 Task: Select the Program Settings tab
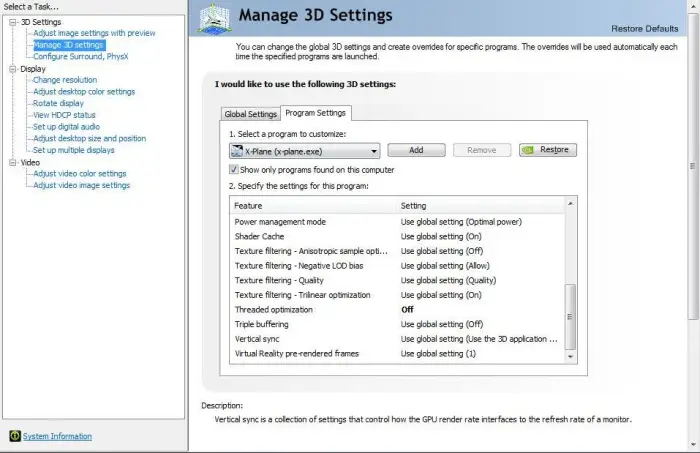pyautogui.click(x=316, y=113)
